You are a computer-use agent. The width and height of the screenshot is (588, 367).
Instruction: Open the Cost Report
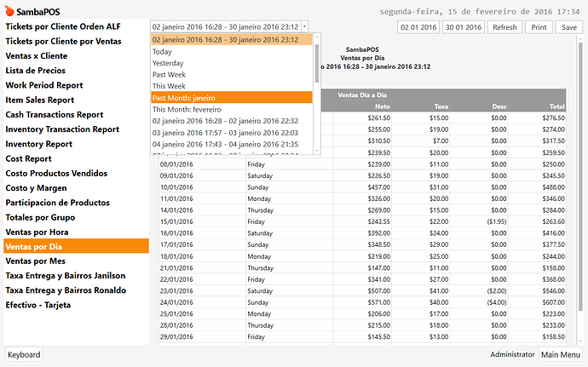coord(76,158)
